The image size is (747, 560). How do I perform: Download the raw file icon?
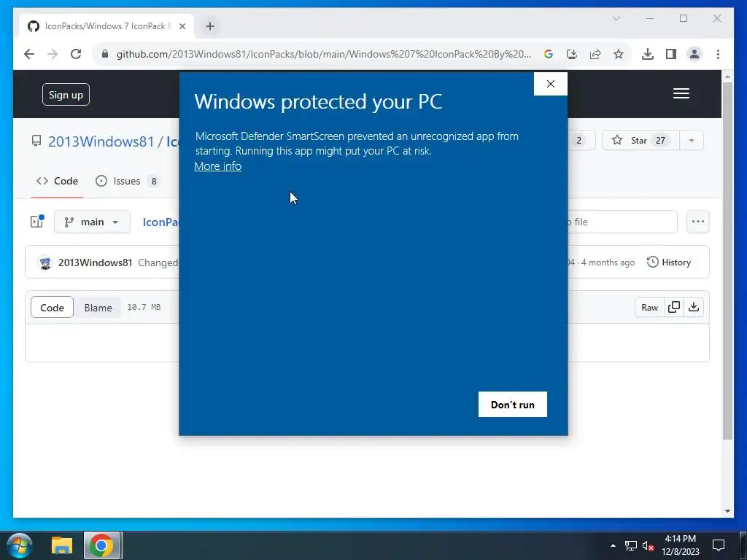click(694, 307)
